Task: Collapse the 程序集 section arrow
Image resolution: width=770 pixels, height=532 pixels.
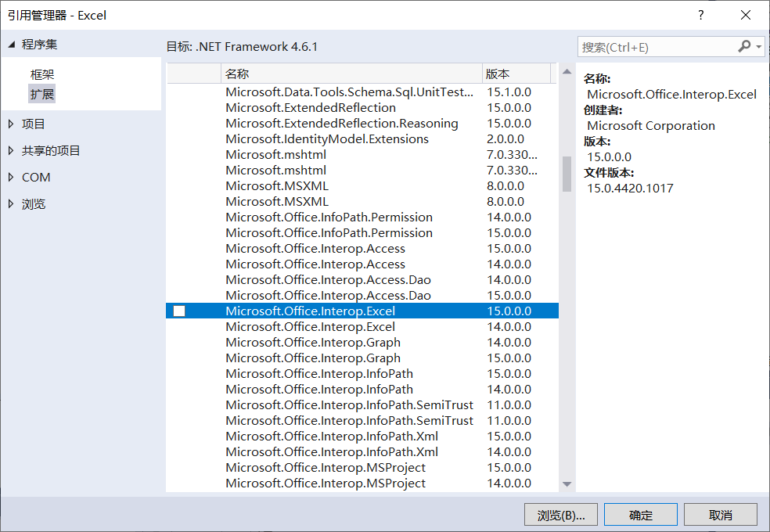Action: 12,44
